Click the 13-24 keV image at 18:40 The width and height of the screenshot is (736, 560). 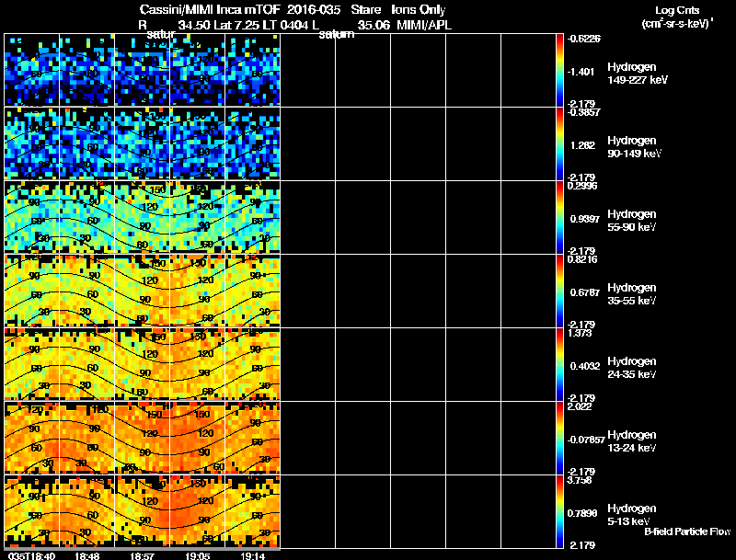tap(31, 438)
